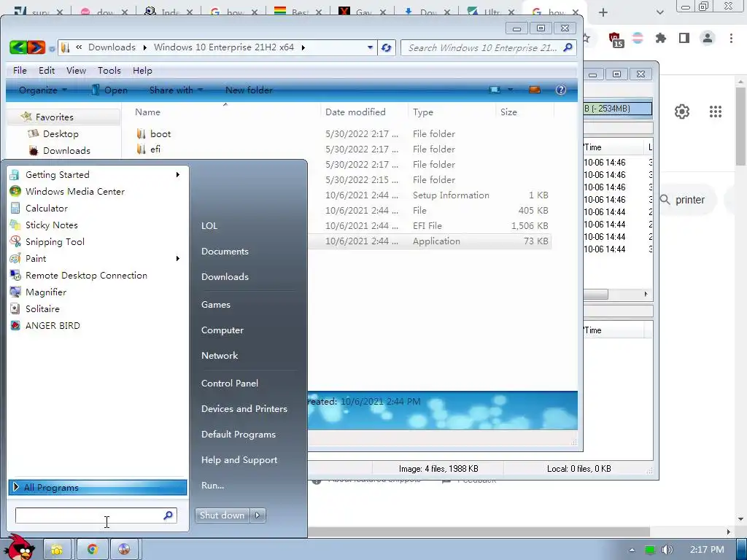Open the Edit menu
The image size is (747, 560).
(47, 71)
